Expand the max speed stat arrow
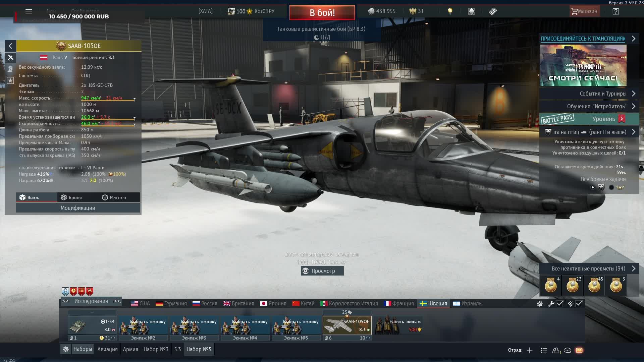The width and height of the screenshot is (644, 362). tap(135, 99)
